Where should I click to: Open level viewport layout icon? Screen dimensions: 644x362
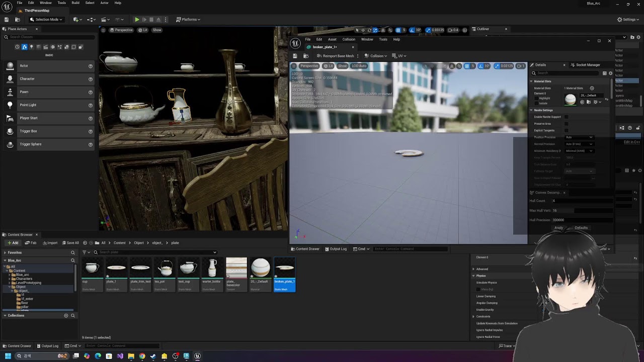pos(464,30)
